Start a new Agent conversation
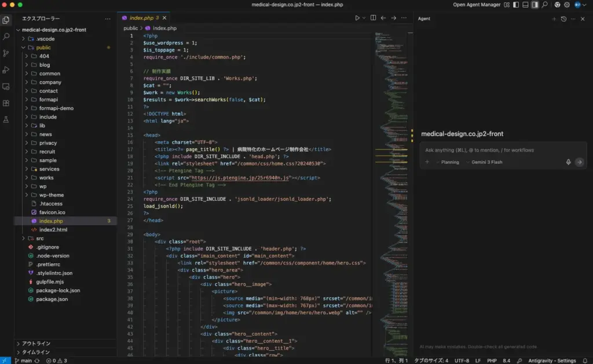This screenshot has width=593, height=364. pyautogui.click(x=554, y=19)
